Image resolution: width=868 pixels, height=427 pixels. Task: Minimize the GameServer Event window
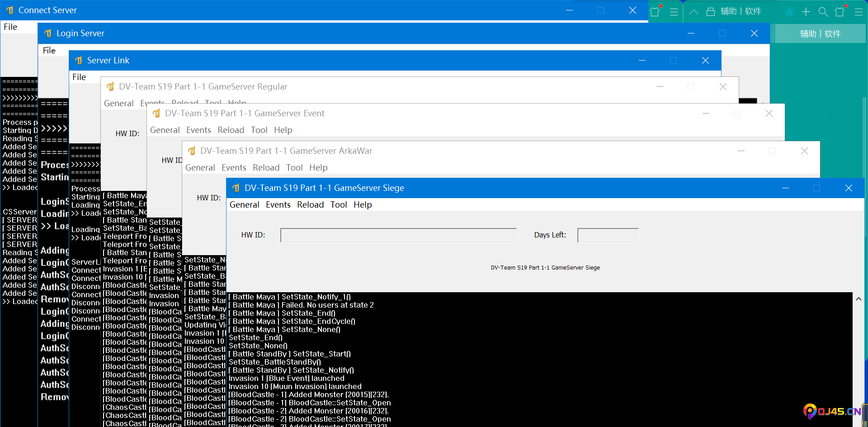[706, 113]
